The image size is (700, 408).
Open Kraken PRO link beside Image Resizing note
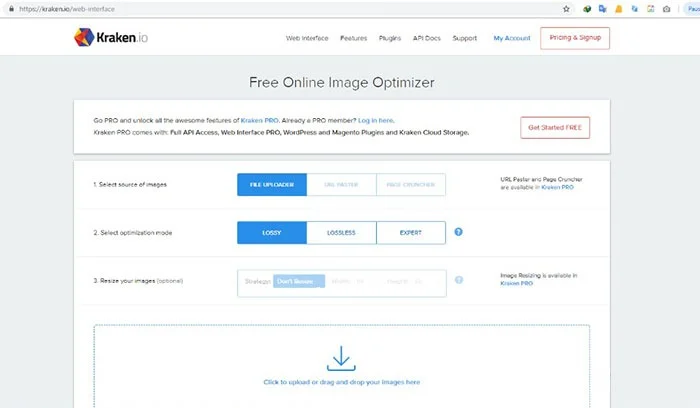[x=517, y=283]
